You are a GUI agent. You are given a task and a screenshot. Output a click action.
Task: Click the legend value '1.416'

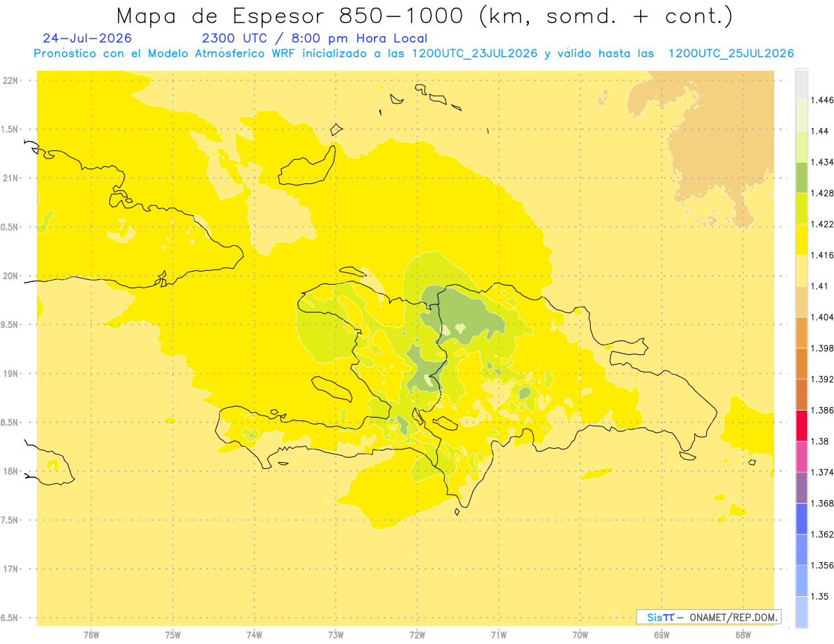click(x=821, y=255)
